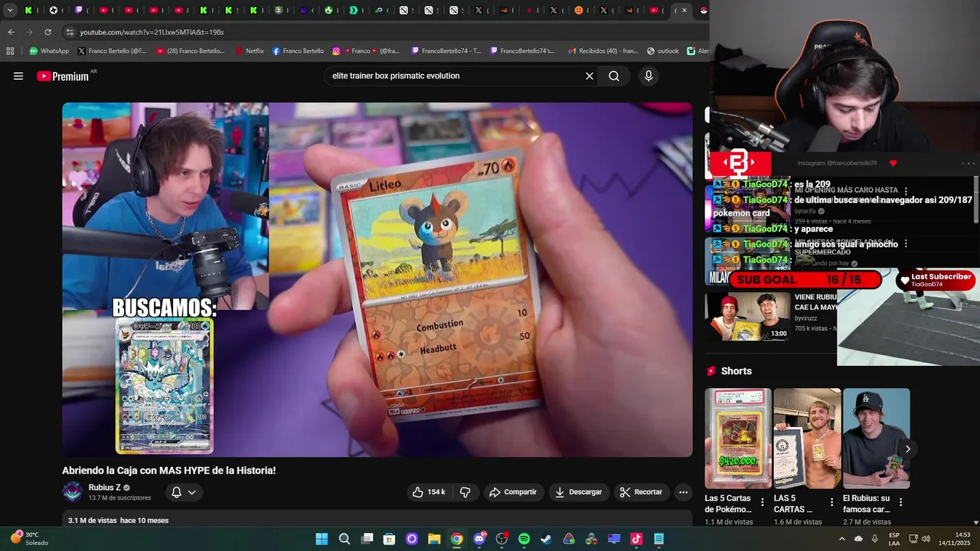Open the weather widget showing 30°C Soleado

point(29,539)
